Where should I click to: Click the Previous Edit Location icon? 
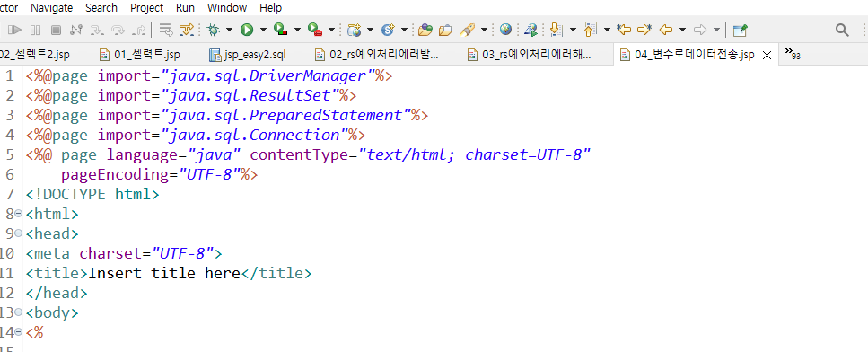[x=624, y=30]
